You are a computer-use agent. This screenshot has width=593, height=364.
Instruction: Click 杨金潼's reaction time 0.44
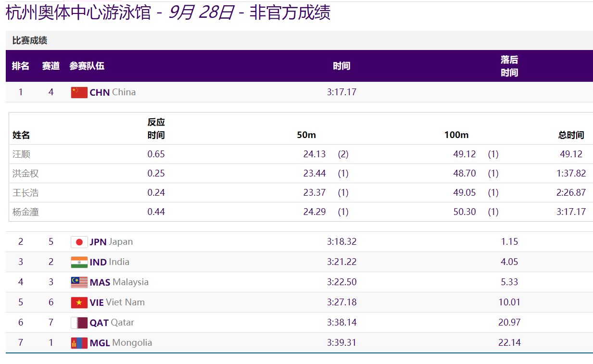pos(156,212)
